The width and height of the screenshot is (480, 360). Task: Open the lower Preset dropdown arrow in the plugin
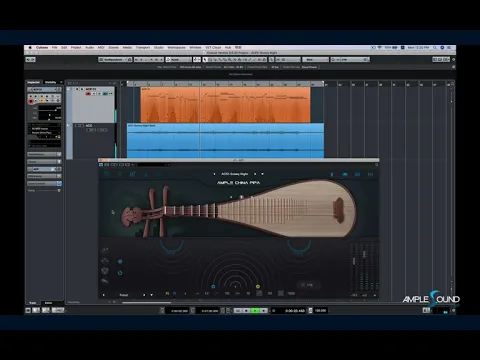pyautogui.click(x=151, y=295)
